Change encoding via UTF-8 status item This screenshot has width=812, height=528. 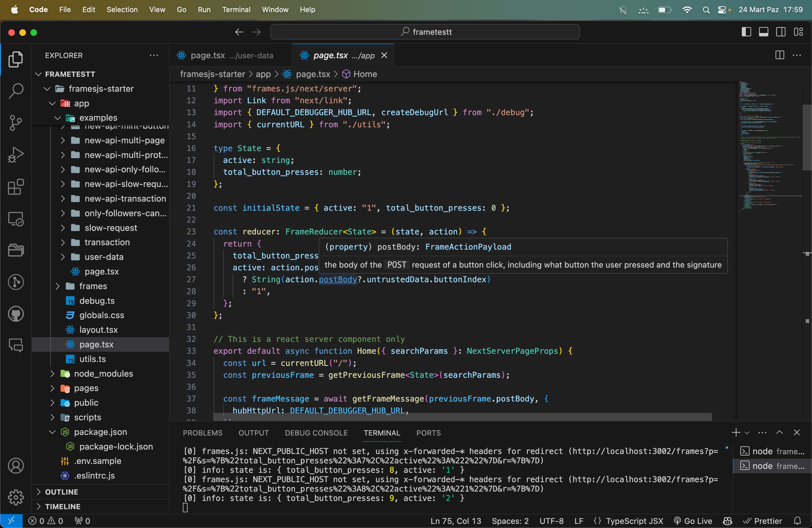coord(551,521)
